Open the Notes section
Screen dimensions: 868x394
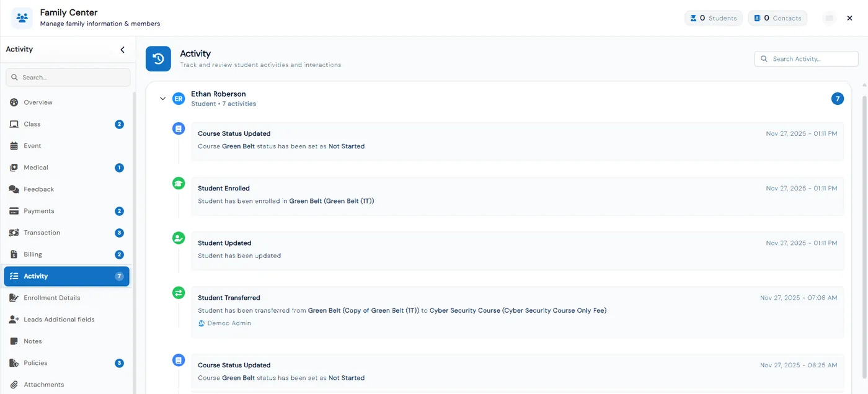pos(67,341)
